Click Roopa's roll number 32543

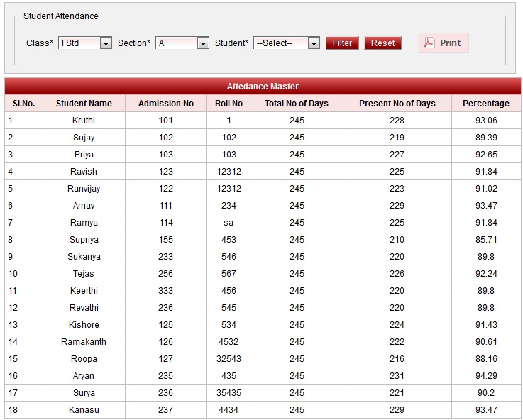click(x=229, y=359)
